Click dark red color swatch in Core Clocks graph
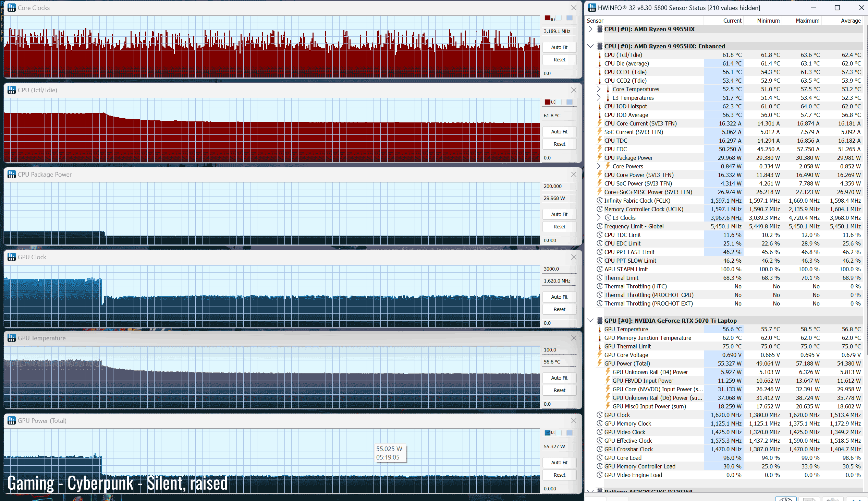Image resolution: width=868 pixels, height=501 pixels. (x=547, y=18)
